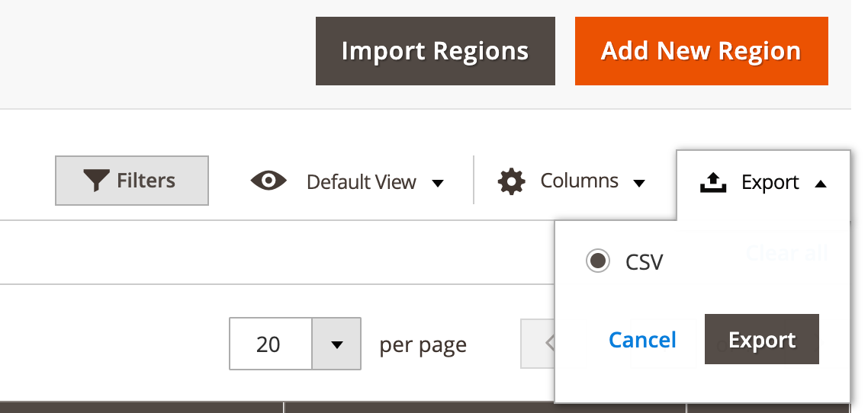Click the upload tray icon beside Export
This screenshot has height=413, width=868.
(x=713, y=182)
